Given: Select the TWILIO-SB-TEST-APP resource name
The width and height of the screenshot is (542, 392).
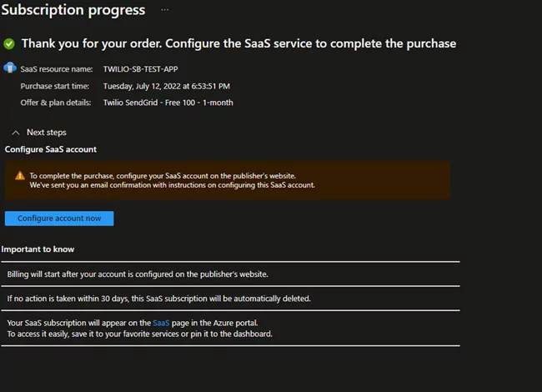Looking at the screenshot, I should (x=140, y=69).
